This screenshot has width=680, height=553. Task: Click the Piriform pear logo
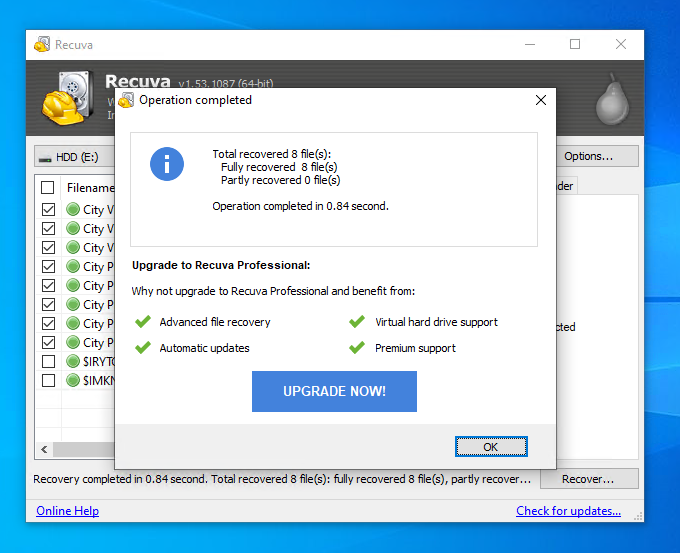click(x=611, y=100)
